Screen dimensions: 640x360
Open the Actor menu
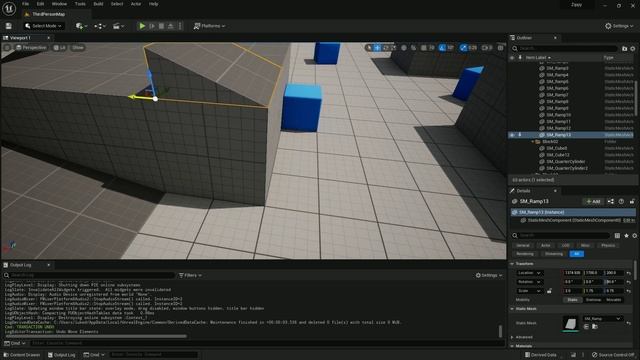tap(136, 4)
